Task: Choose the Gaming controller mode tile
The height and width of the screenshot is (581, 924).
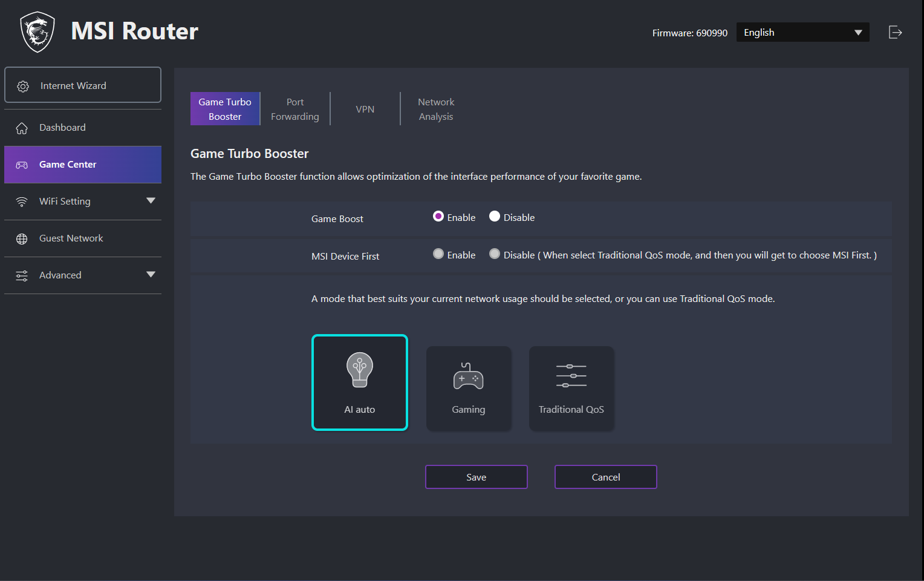Action: (x=469, y=389)
